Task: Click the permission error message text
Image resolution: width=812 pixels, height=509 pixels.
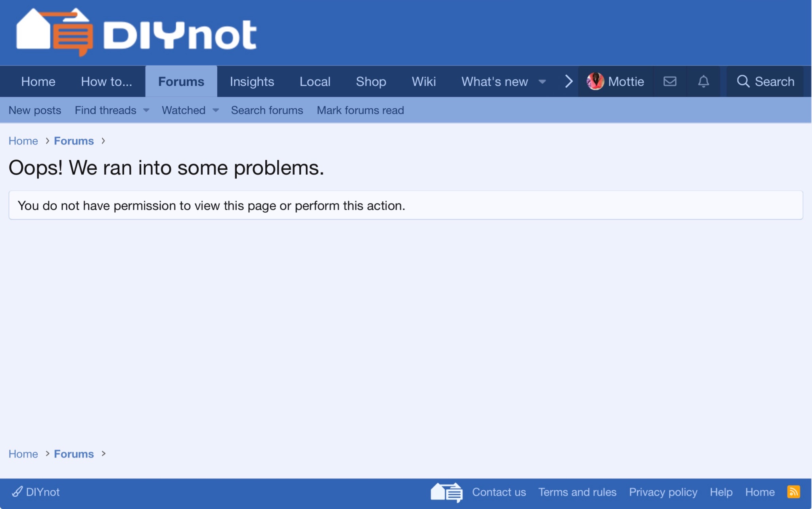Action: coord(211,206)
